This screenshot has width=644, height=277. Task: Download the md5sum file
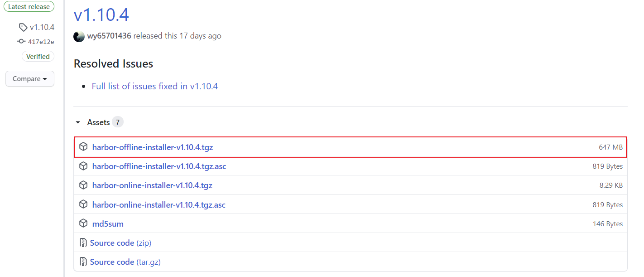[108, 224]
